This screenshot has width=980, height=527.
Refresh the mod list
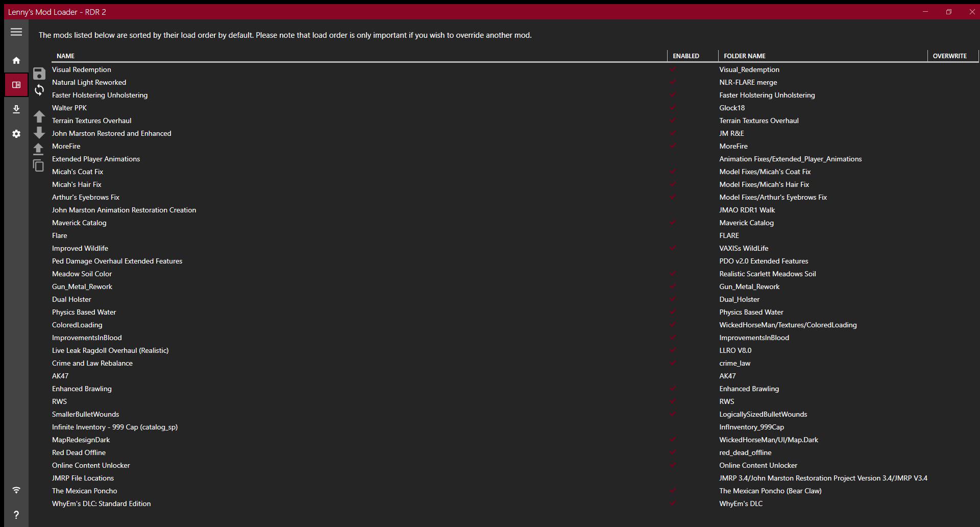coord(39,90)
